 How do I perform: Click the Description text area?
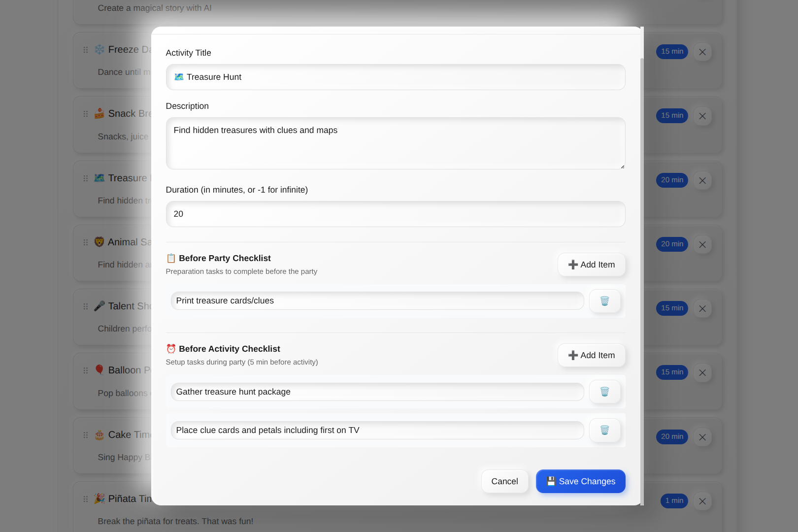395,143
